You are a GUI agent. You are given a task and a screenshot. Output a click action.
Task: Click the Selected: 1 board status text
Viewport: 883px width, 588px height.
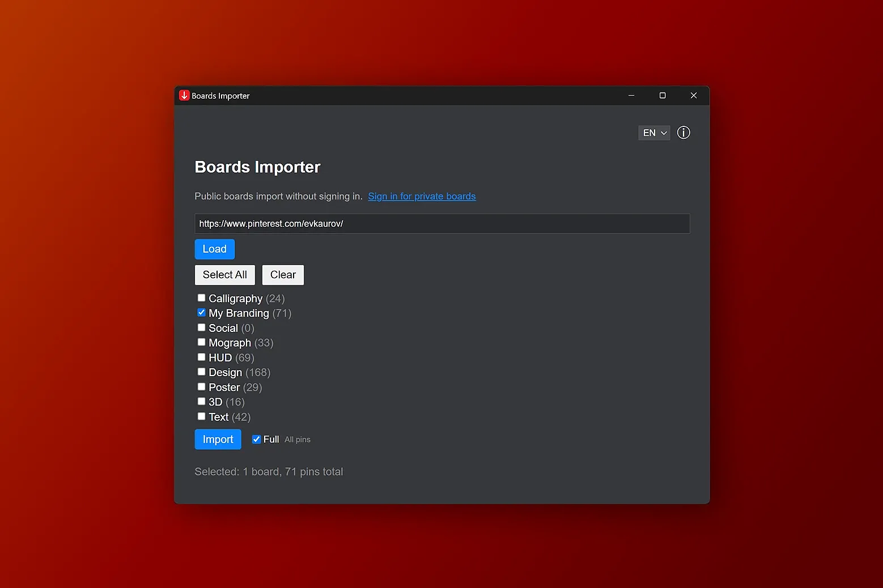tap(269, 472)
